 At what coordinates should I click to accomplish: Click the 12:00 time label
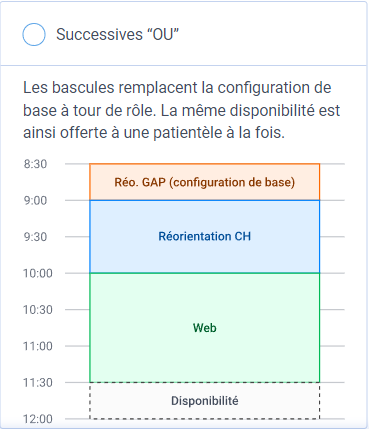pos(38,419)
